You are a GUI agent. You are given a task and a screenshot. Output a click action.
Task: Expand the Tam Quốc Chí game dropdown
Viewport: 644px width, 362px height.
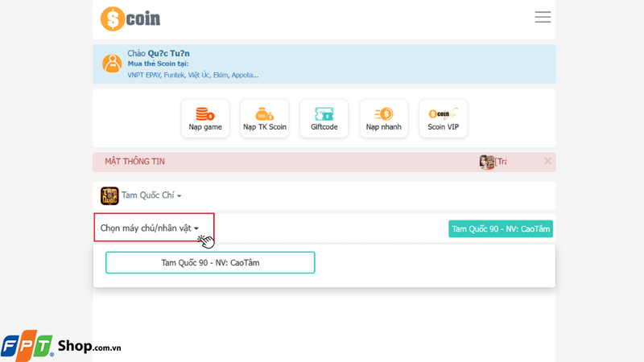[x=151, y=195]
